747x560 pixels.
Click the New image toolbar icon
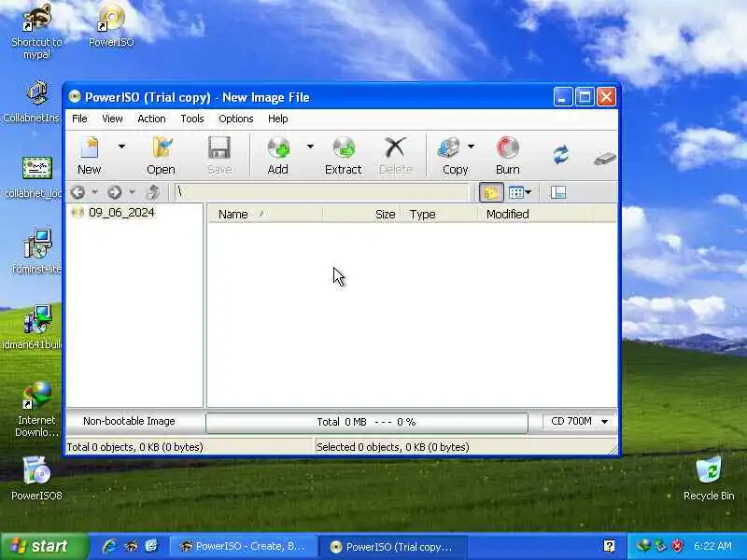(89, 155)
